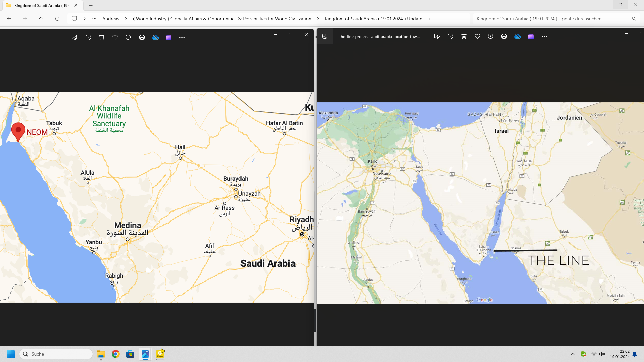Open volume control in system tray

602,354
